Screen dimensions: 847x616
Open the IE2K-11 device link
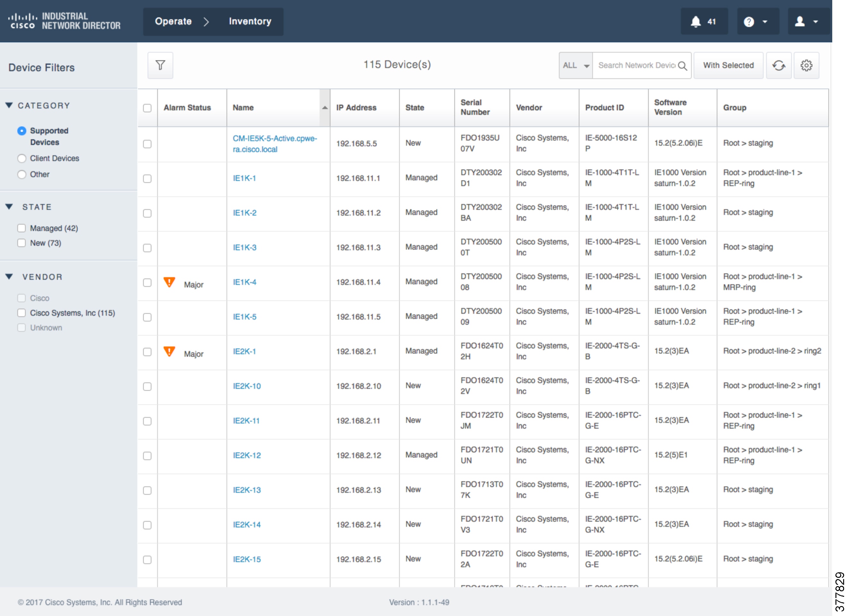(246, 421)
